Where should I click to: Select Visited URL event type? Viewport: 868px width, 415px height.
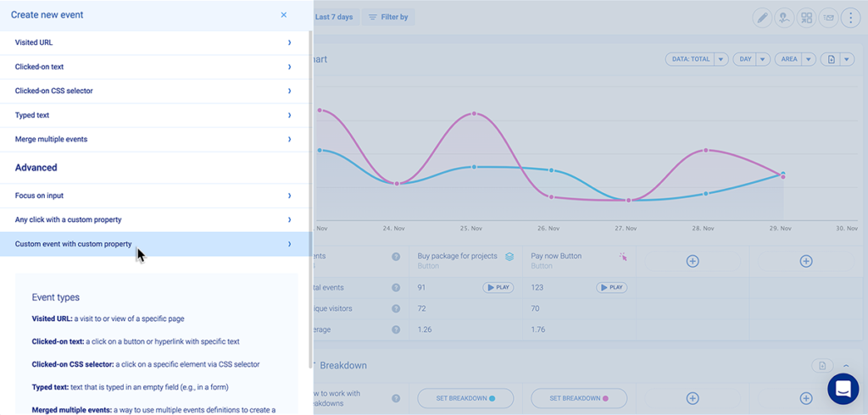[156, 42]
